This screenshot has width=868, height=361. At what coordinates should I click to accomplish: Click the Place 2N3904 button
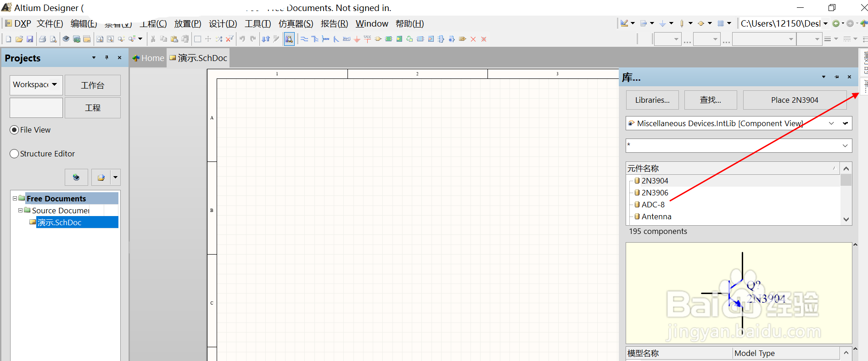(795, 100)
